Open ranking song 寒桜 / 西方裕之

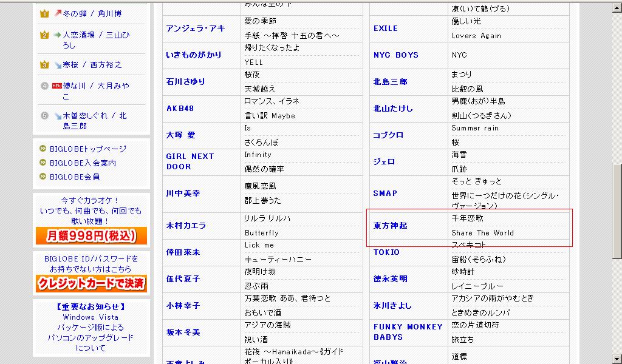click(92, 64)
